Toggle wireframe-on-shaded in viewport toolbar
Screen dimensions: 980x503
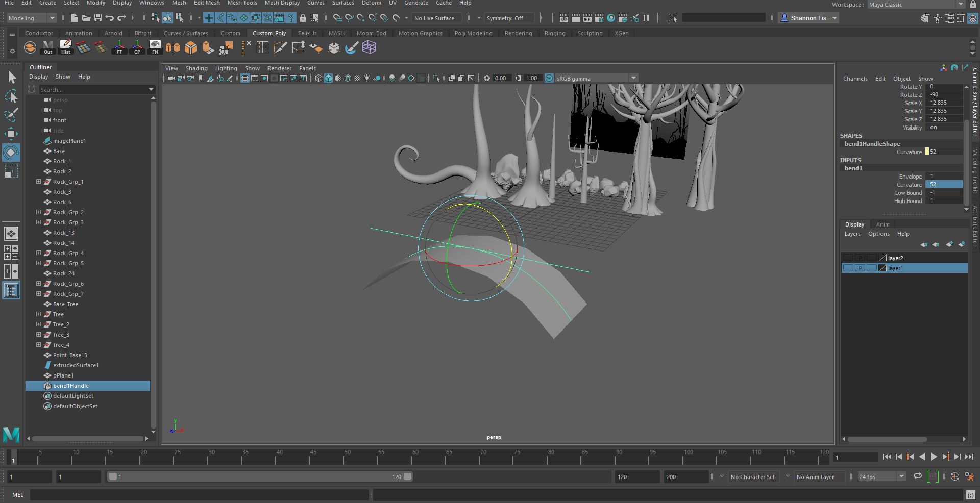[x=347, y=78]
